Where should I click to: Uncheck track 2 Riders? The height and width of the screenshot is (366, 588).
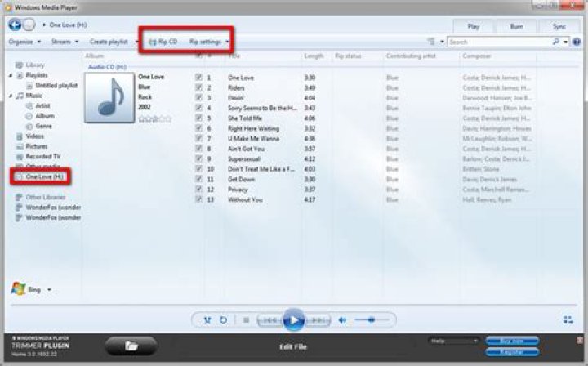pos(198,87)
